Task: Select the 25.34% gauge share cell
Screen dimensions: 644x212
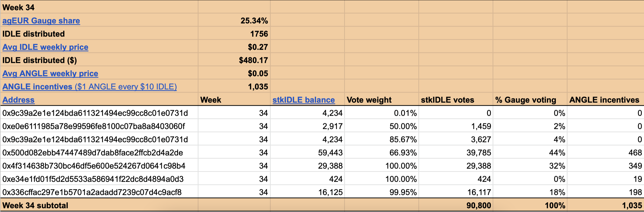Action: pos(234,20)
